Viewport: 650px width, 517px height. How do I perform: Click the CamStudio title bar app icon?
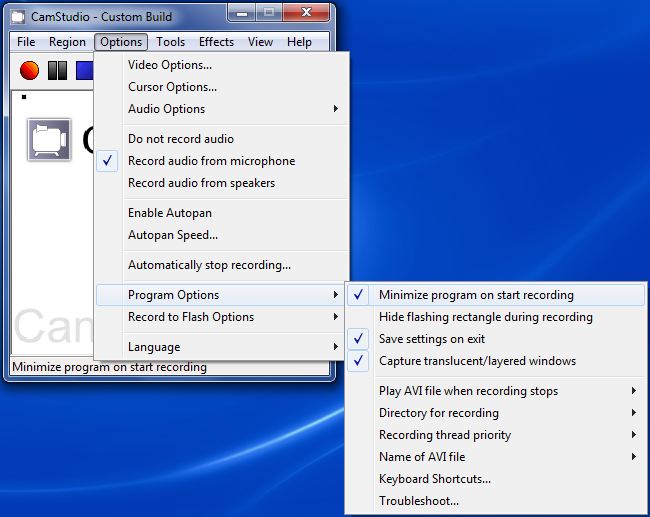18,17
